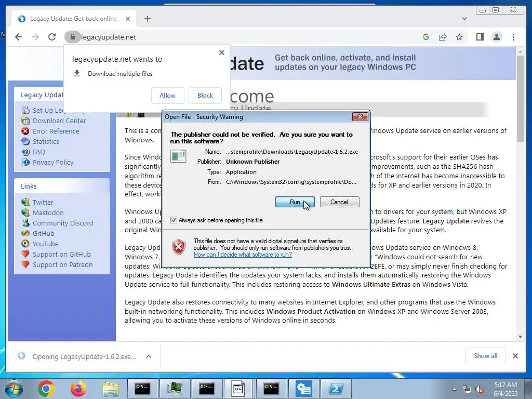532x399 pixels.
Task: Click the taskbar clock 5:17 AM
Action: [506, 389]
